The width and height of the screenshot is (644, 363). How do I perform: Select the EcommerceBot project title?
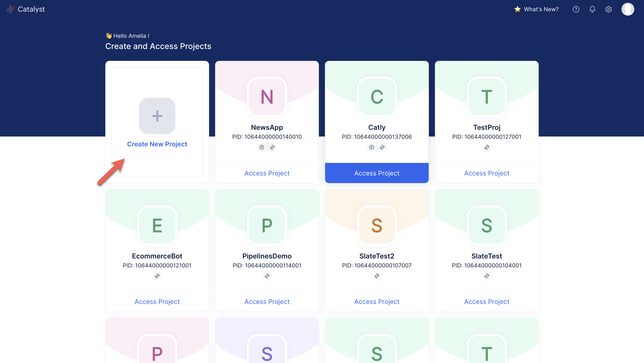(157, 256)
